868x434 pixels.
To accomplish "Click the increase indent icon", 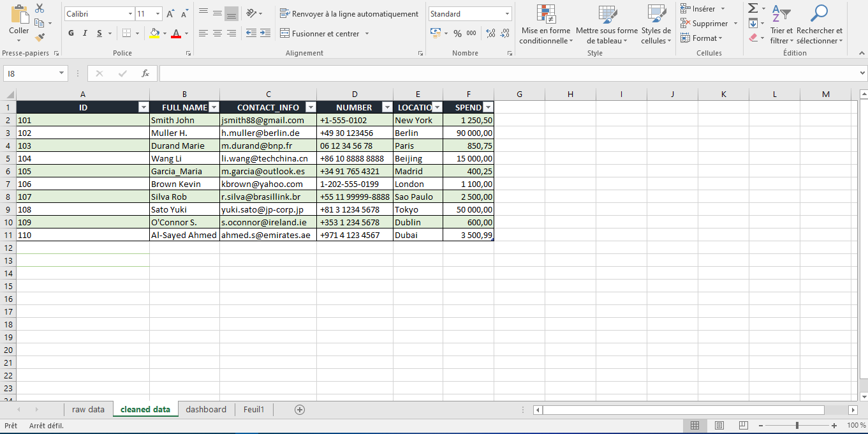I will [x=265, y=33].
